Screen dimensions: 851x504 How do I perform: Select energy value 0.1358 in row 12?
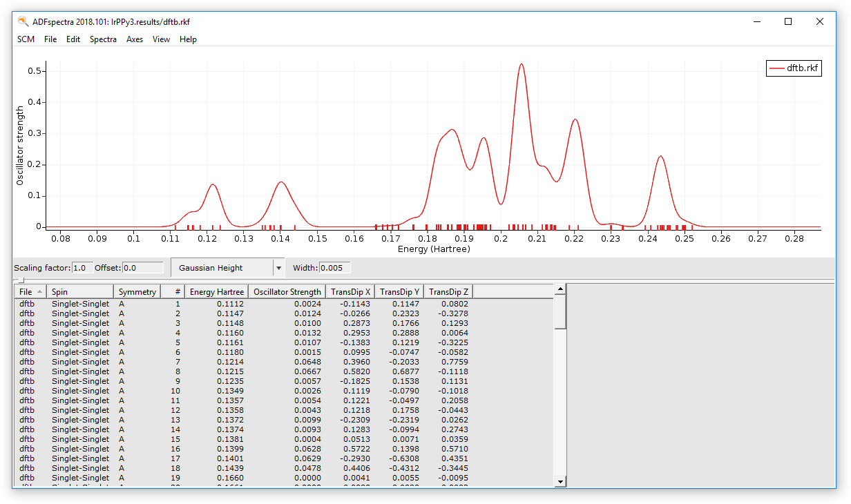click(x=230, y=410)
